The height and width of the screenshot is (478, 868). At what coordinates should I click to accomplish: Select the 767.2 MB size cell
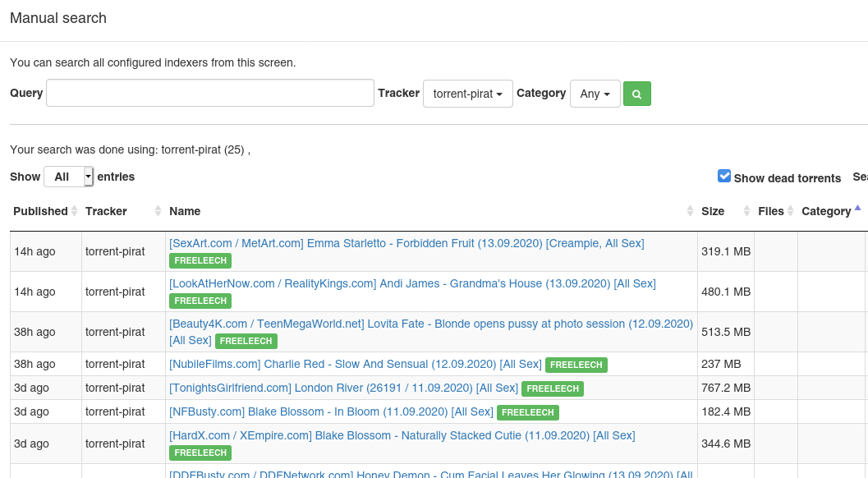pyautogui.click(x=726, y=388)
